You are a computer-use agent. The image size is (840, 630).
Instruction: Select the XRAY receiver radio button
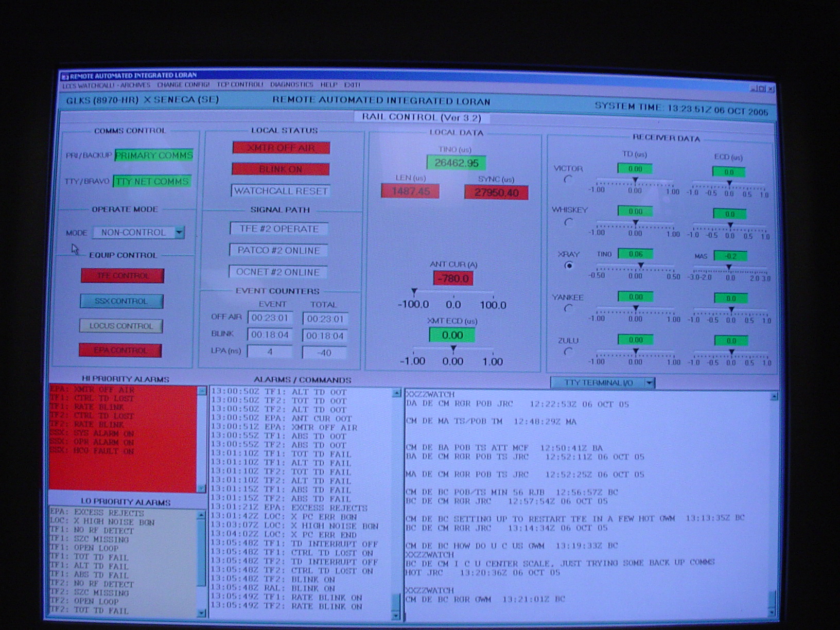pos(569,266)
